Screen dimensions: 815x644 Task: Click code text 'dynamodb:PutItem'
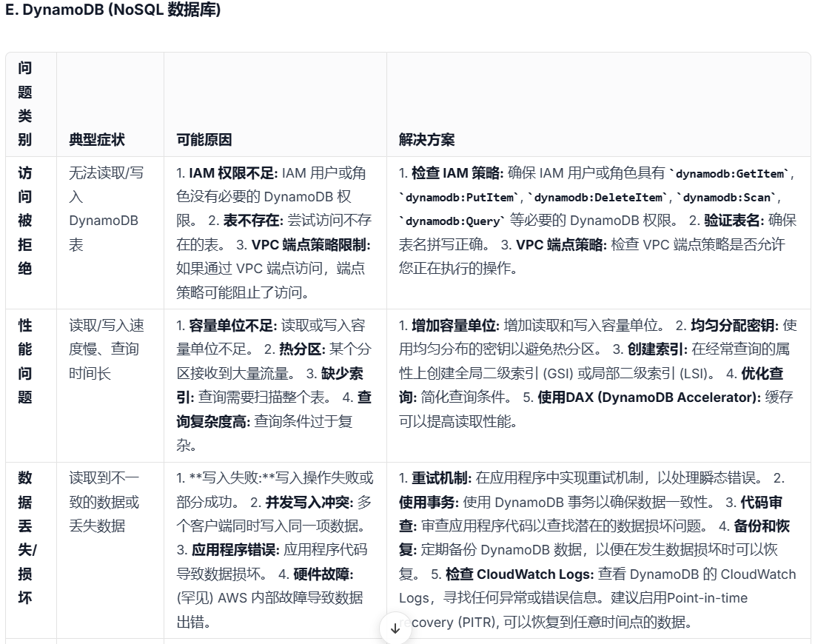460,198
